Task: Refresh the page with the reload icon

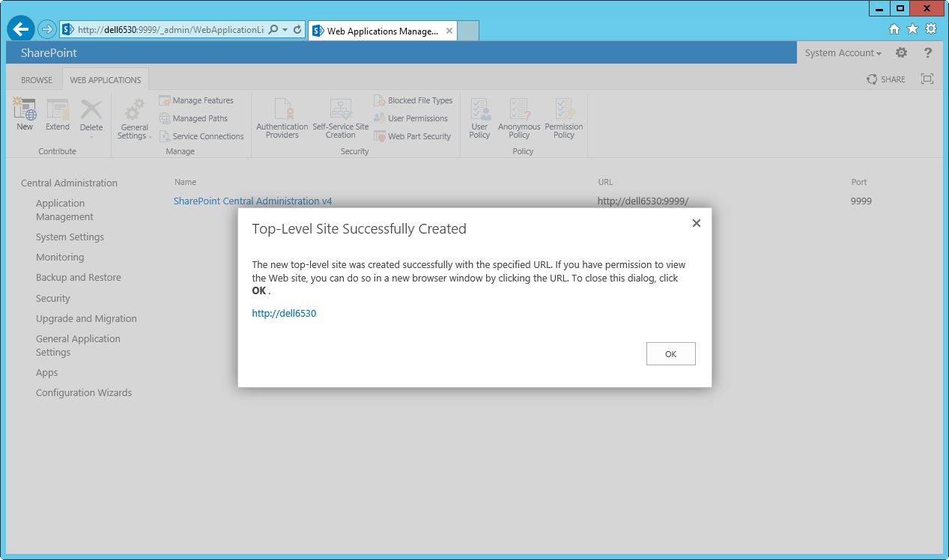Action: pyautogui.click(x=297, y=30)
